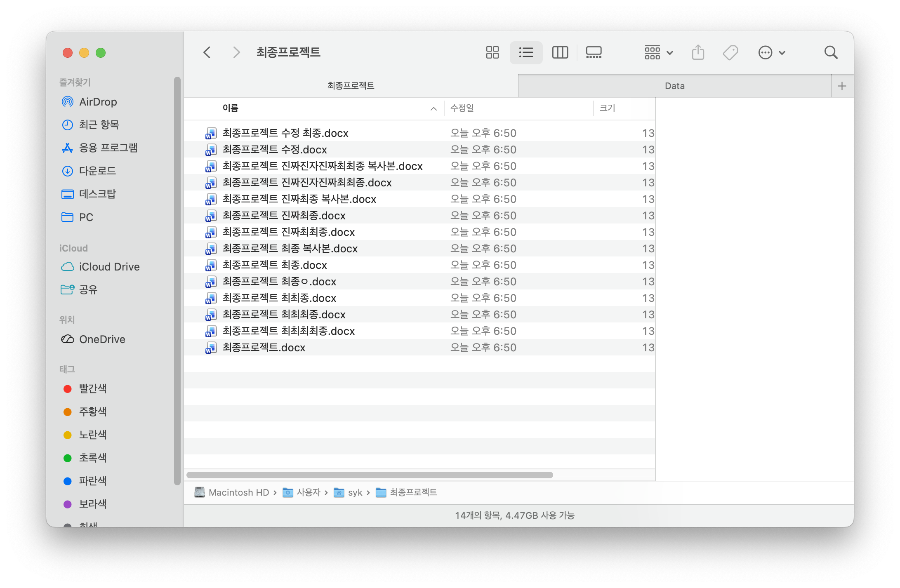
Task: Switch to icon grid view
Action: 492,52
